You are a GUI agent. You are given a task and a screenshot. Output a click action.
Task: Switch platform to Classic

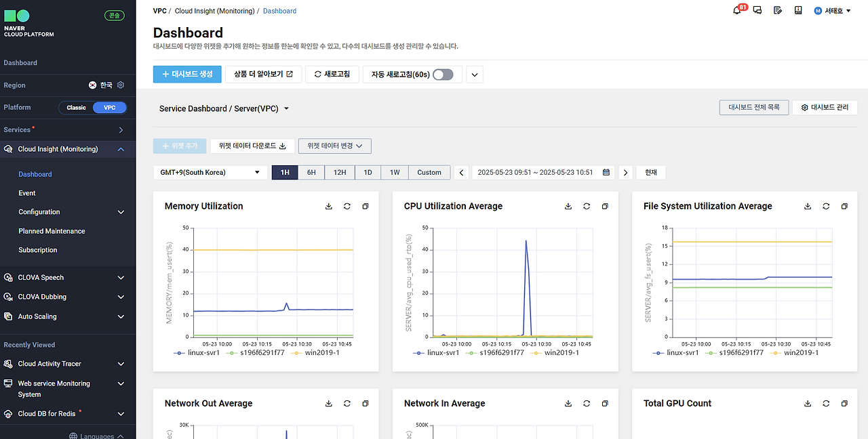click(x=76, y=108)
